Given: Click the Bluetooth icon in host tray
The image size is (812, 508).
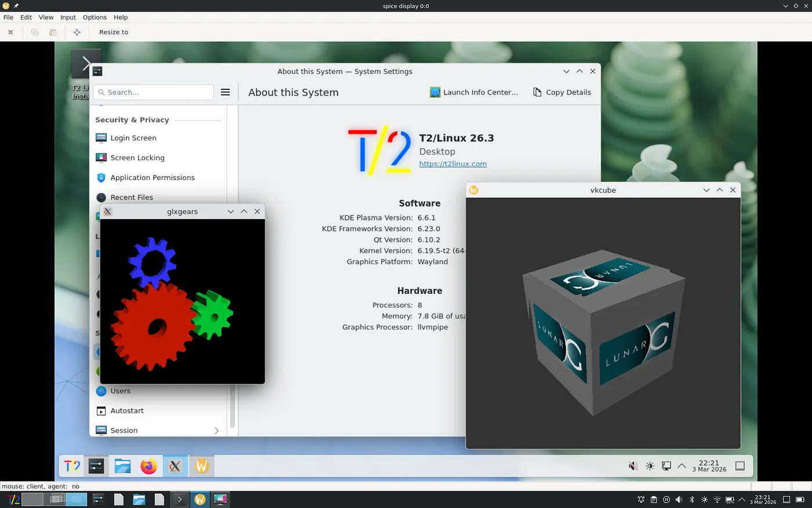Looking at the screenshot, I should click(x=692, y=499).
